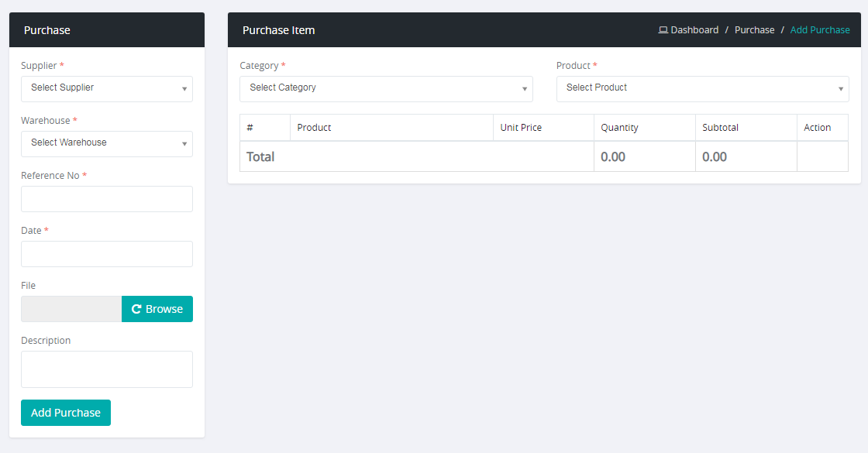
Task: Expand the Select Product dropdown
Action: [702, 88]
